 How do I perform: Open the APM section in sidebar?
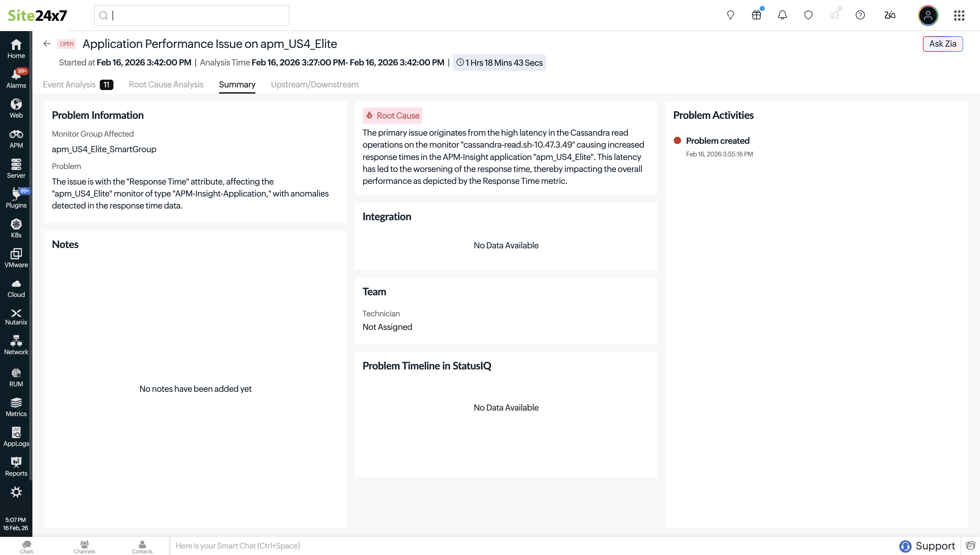pyautogui.click(x=16, y=139)
